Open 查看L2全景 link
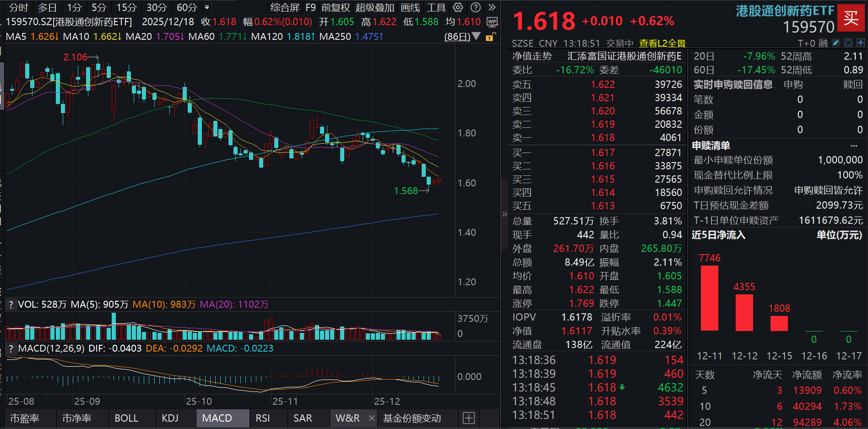Image resolution: width=868 pixels, height=429 pixels. [x=662, y=43]
